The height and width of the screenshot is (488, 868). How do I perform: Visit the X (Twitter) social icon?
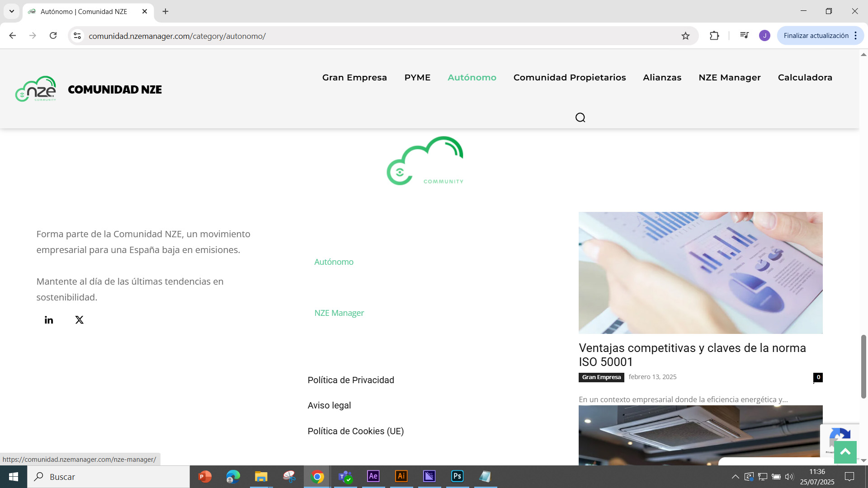point(80,320)
